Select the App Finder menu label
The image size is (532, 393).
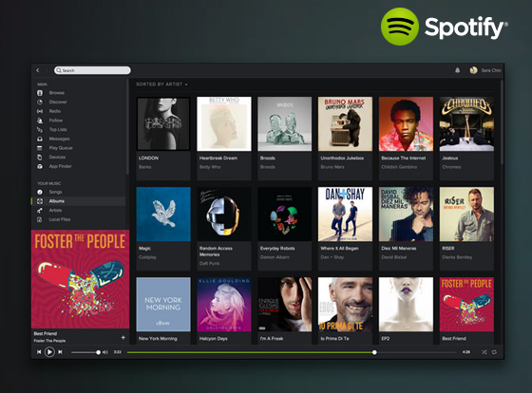tap(61, 166)
